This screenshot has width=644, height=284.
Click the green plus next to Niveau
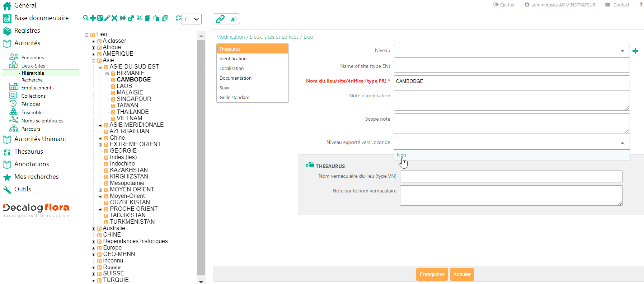coord(635,51)
